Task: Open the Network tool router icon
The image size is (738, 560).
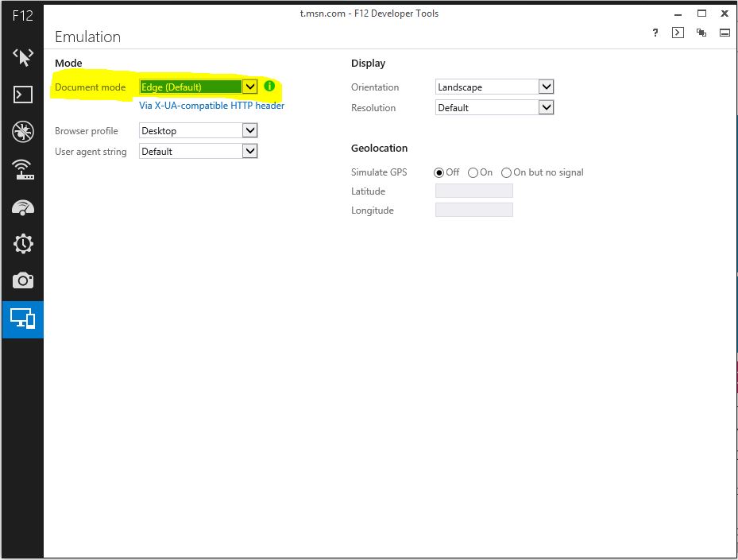Action: (23, 169)
